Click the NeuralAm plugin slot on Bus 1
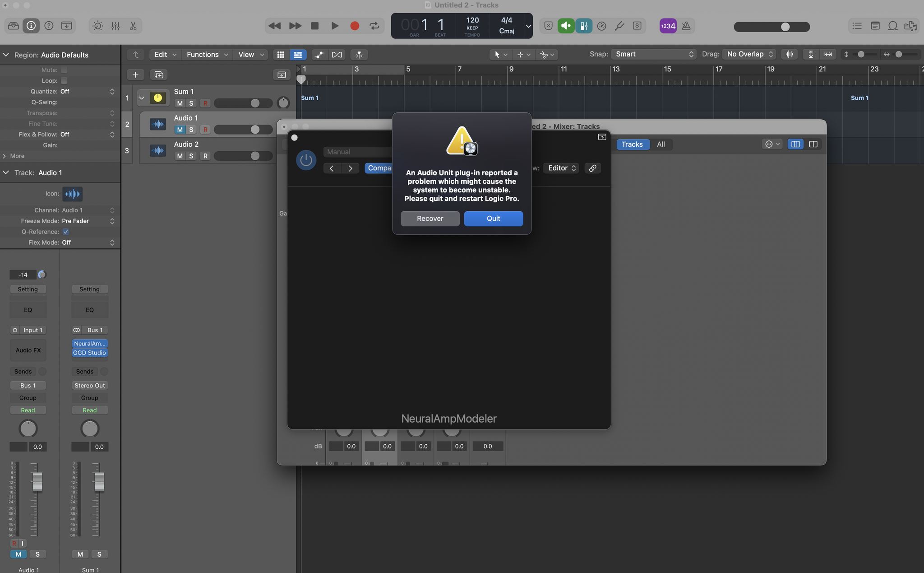This screenshot has height=573, width=924. coord(89,343)
